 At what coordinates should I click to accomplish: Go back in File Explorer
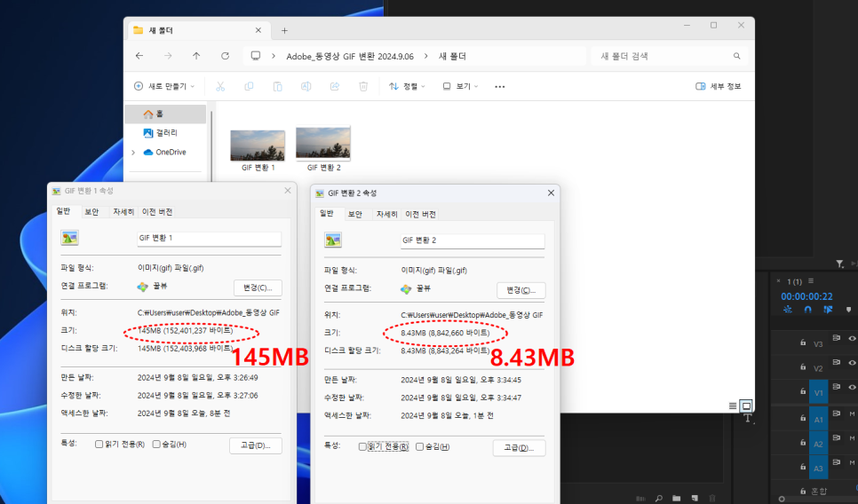pyautogui.click(x=139, y=56)
